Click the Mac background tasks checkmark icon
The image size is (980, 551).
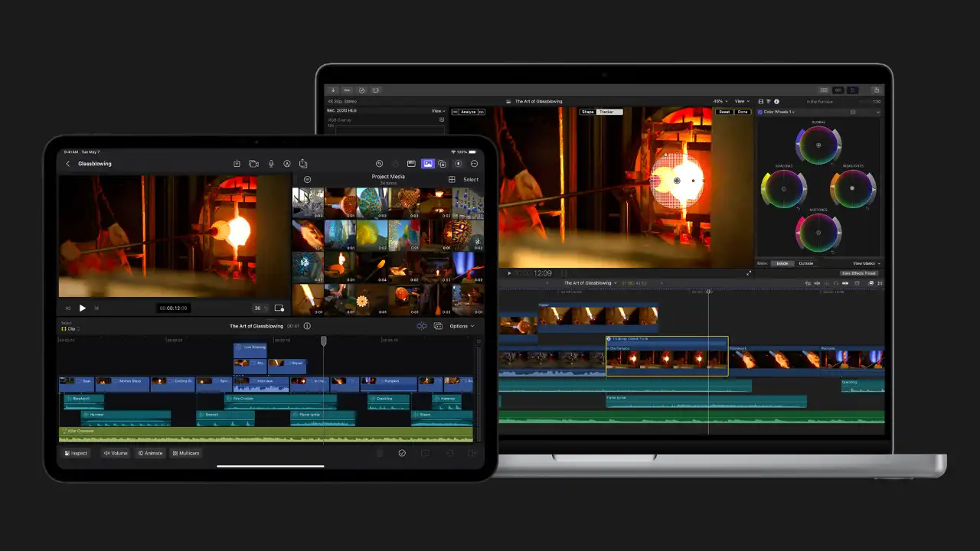(x=362, y=90)
